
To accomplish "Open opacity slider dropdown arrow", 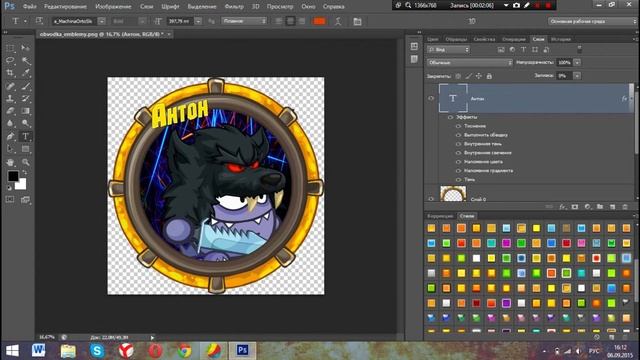I will pyautogui.click(x=577, y=62).
